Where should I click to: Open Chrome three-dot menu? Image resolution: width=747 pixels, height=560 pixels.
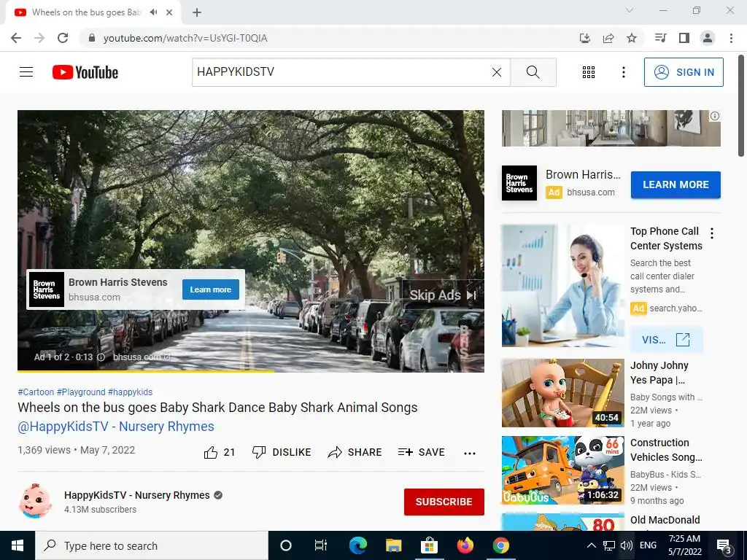(731, 38)
